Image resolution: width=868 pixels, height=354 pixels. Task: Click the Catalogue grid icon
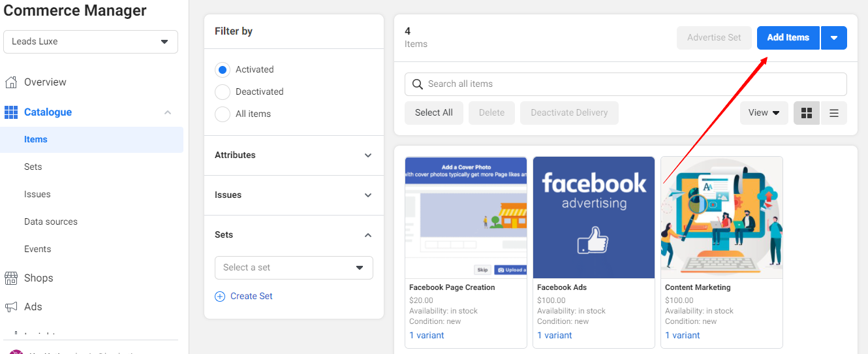[x=10, y=112]
